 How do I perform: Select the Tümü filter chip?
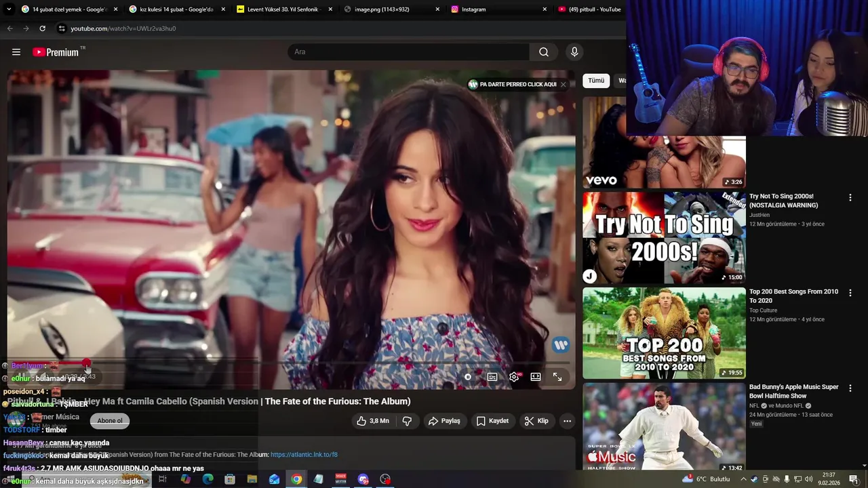tap(596, 81)
